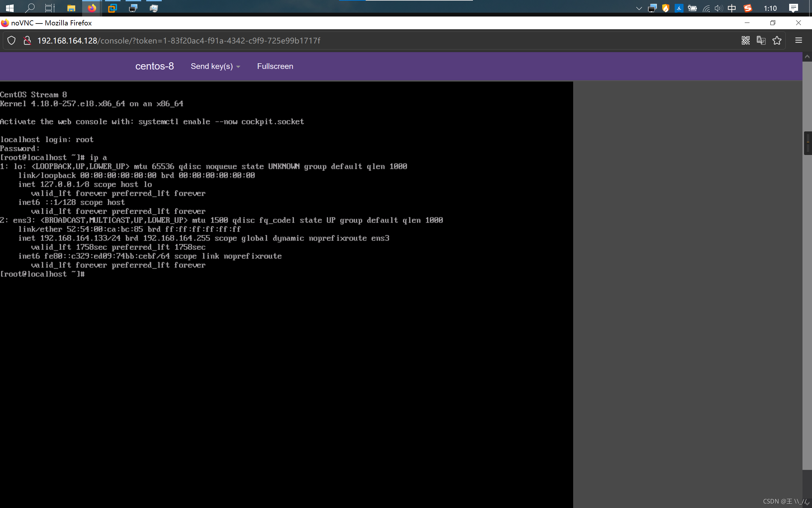
Task: Click the 1:10 clock in the taskbar
Action: [770, 8]
